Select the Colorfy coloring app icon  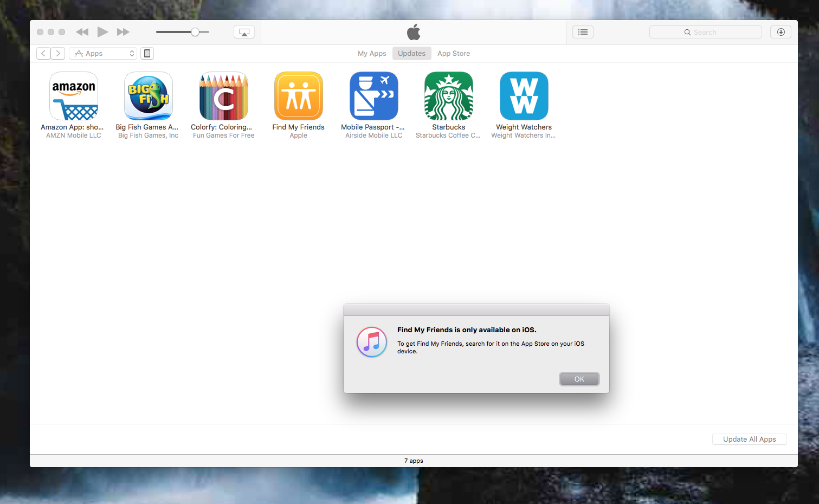224,96
